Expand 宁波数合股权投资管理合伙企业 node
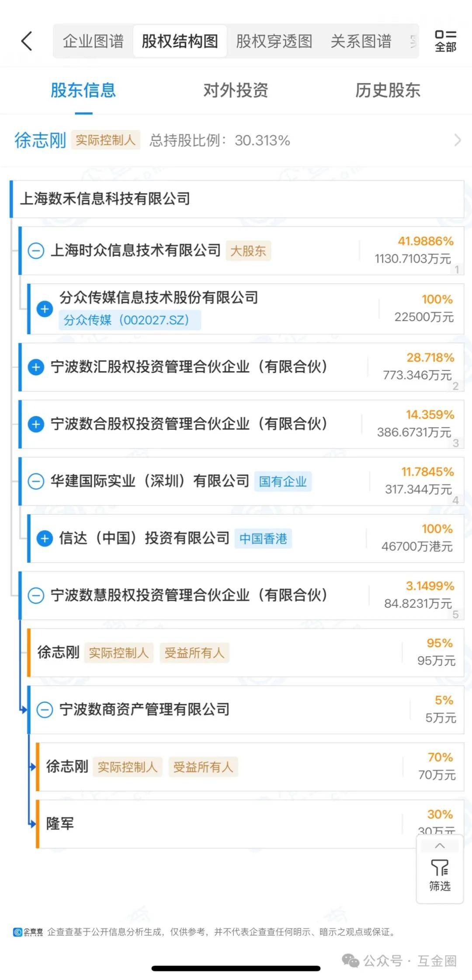This screenshot has height=980, width=472. click(x=36, y=424)
